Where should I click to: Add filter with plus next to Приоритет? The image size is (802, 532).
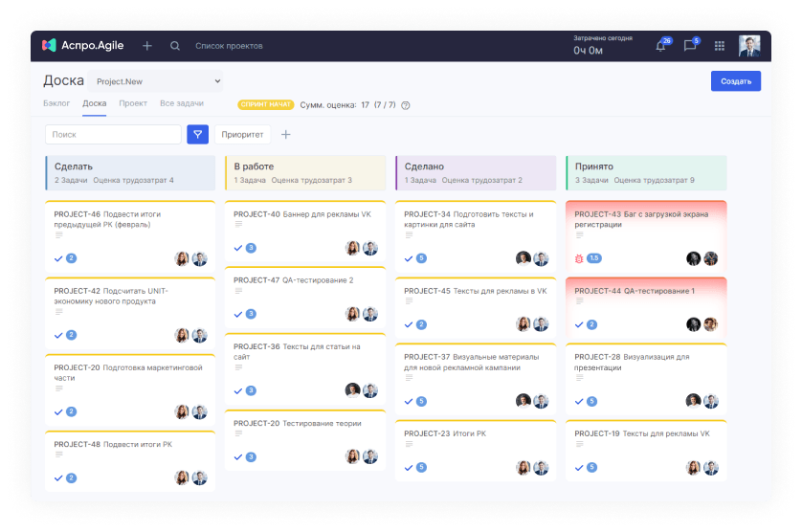(x=286, y=135)
